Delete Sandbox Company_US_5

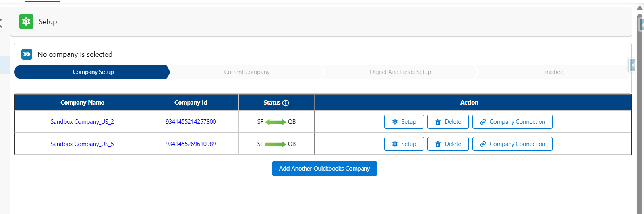pos(448,144)
